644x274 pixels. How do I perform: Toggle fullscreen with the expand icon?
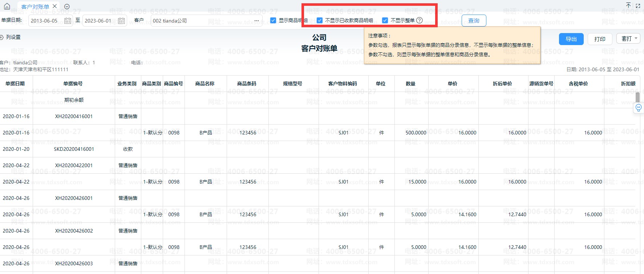click(x=638, y=6)
